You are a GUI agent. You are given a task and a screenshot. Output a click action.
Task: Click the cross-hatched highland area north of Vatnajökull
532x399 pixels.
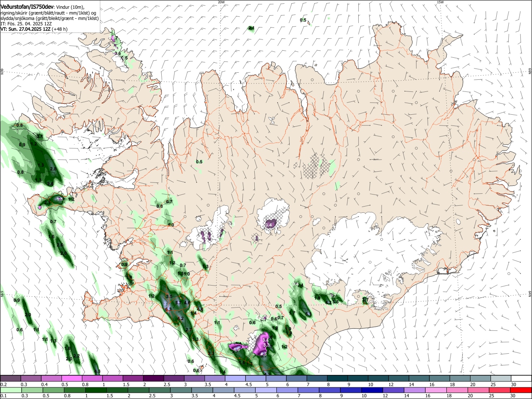pos(317,165)
